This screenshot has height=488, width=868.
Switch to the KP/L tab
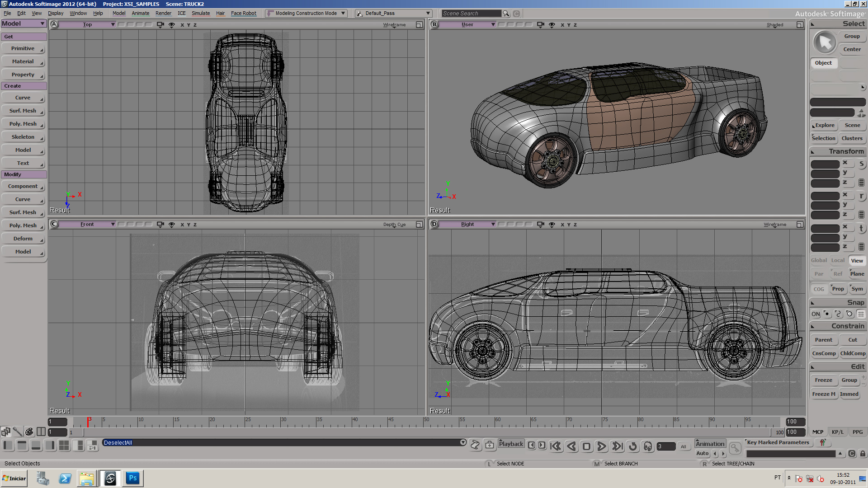837,432
